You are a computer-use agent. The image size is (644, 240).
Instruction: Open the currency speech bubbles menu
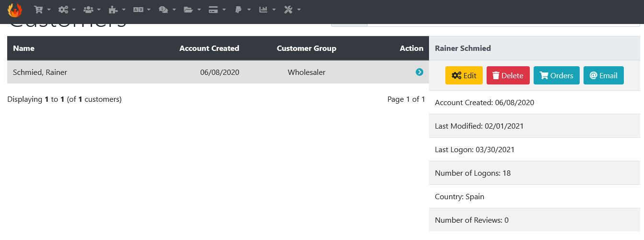tap(167, 10)
